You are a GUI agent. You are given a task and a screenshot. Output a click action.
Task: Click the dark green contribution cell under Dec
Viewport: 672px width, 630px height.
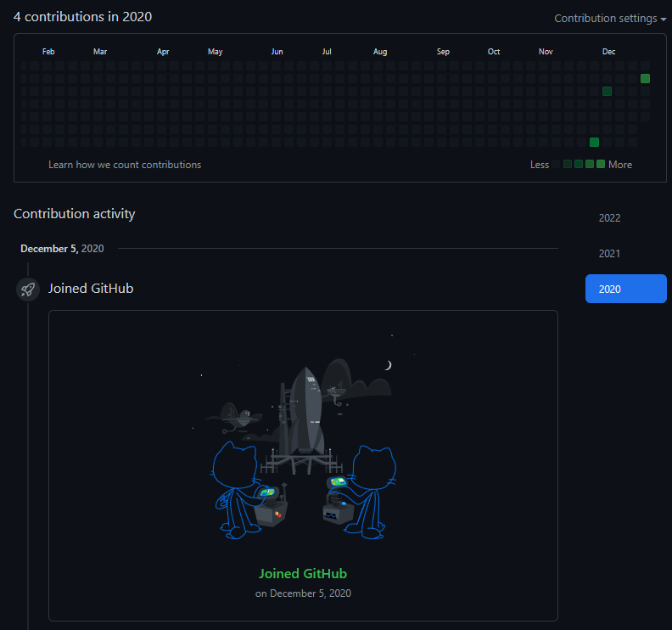[607, 92]
